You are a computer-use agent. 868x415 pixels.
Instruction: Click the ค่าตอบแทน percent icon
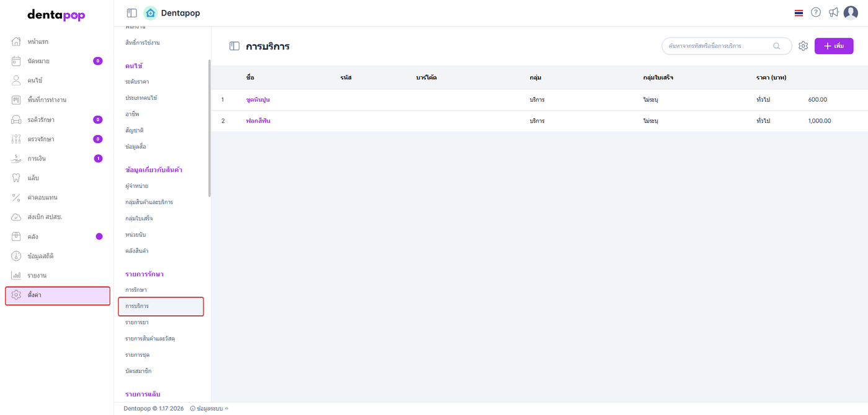point(17,198)
